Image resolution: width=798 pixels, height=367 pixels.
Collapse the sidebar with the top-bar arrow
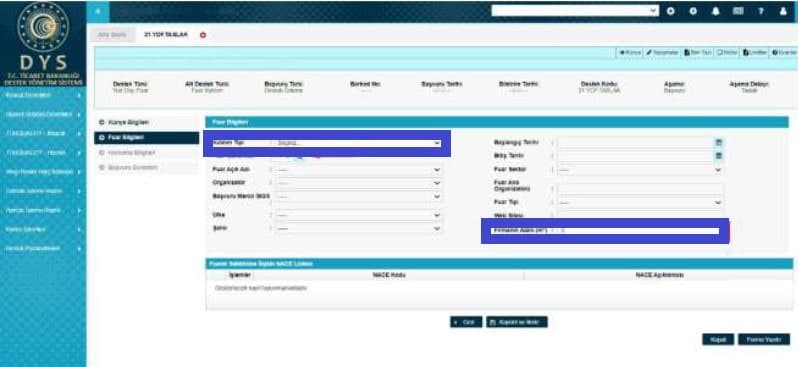pos(98,11)
